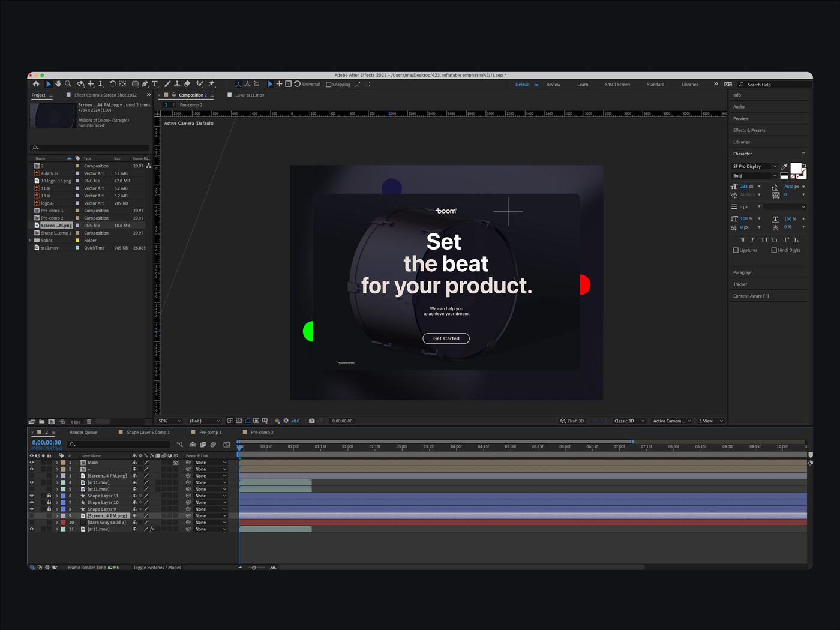Select the Eraser tool
Screen dimensions: 840x630
pyautogui.click(x=187, y=84)
